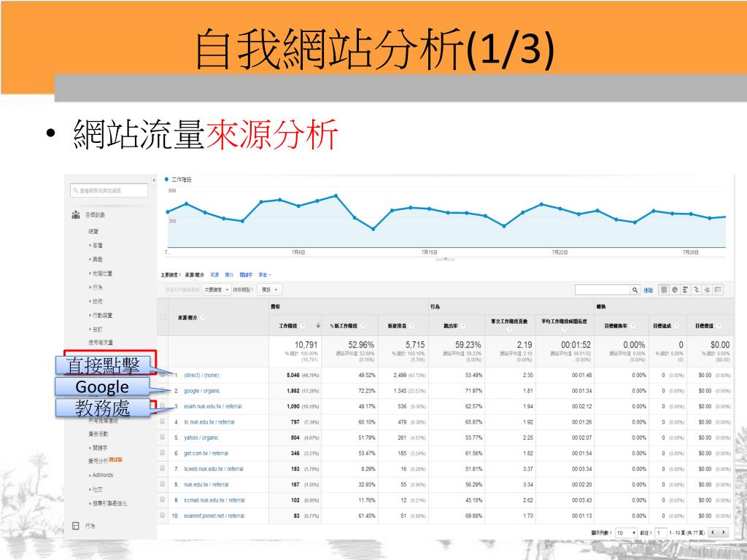Switch to the pie chart percentage view icon
The image size is (747, 560).
tap(675, 289)
